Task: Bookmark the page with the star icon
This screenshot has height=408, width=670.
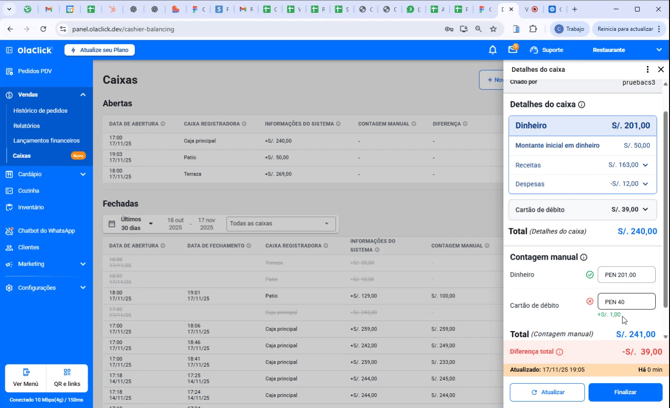Action: point(493,29)
